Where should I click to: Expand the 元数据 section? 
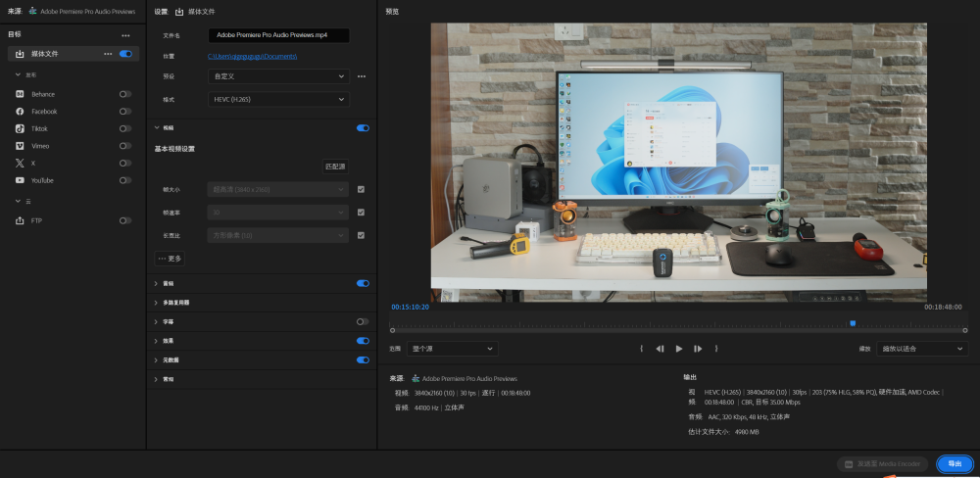(157, 360)
